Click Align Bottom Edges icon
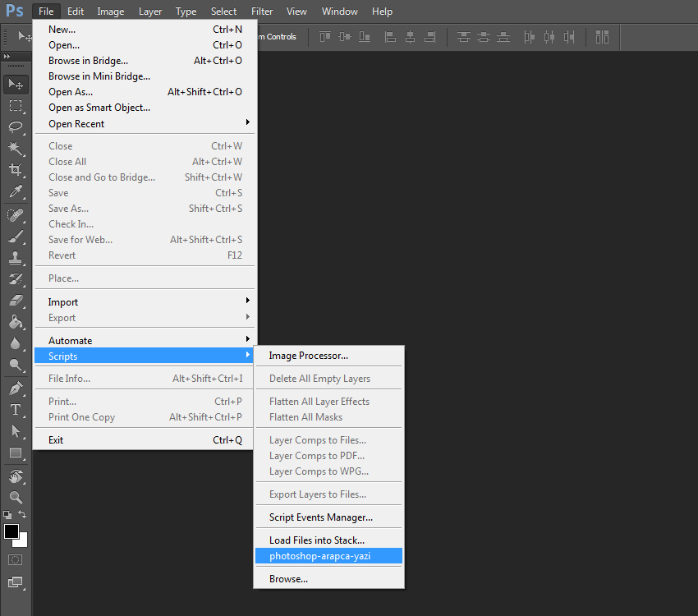Screen dimensions: 698x616 (365, 36)
